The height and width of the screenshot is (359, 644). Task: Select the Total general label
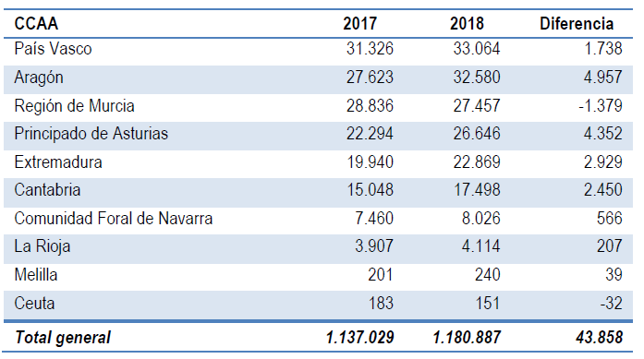(63, 338)
